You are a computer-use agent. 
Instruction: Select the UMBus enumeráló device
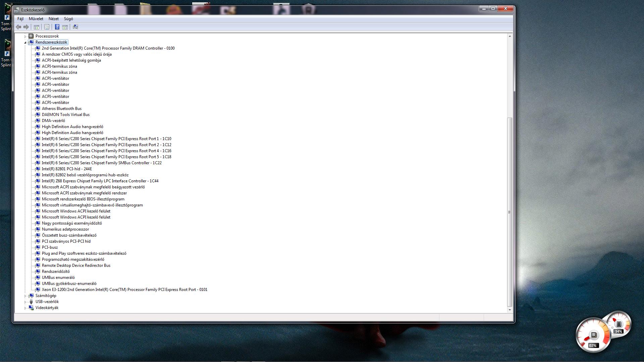pyautogui.click(x=58, y=278)
